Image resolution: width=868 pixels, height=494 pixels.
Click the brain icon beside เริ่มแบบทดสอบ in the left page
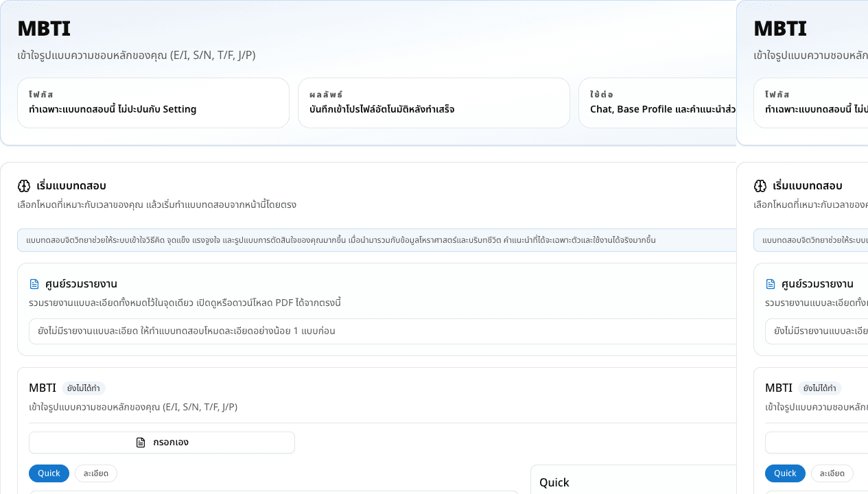[x=23, y=186]
